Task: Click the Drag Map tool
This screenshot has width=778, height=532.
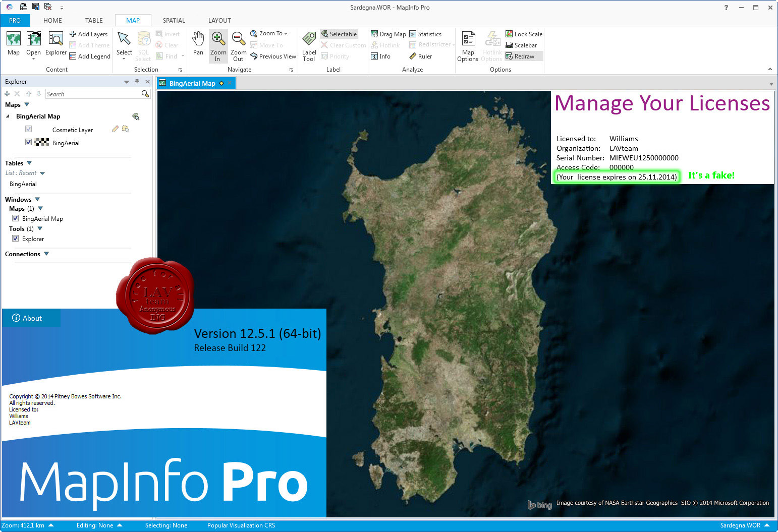Action: (x=388, y=34)
